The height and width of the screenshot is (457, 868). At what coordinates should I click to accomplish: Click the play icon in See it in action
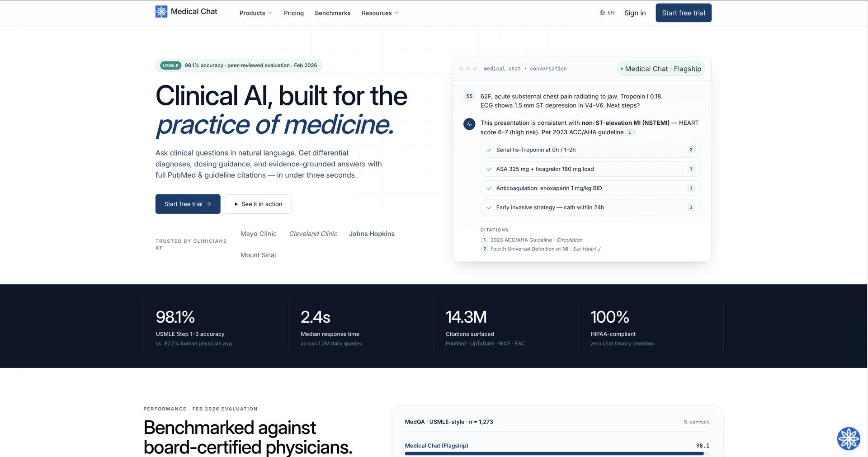(x=236, y=204)
